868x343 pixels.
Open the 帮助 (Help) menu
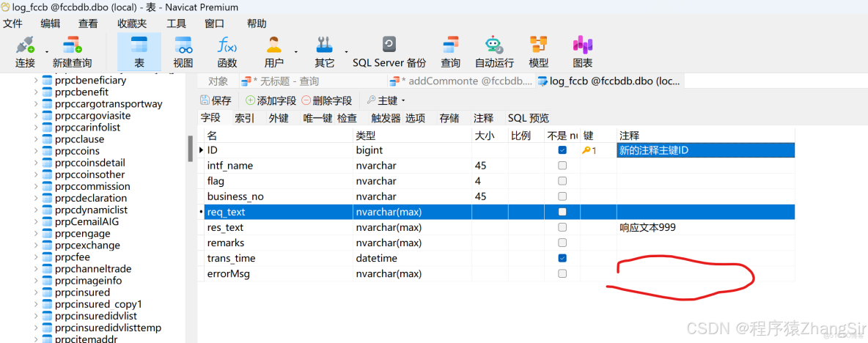point(257,23)
